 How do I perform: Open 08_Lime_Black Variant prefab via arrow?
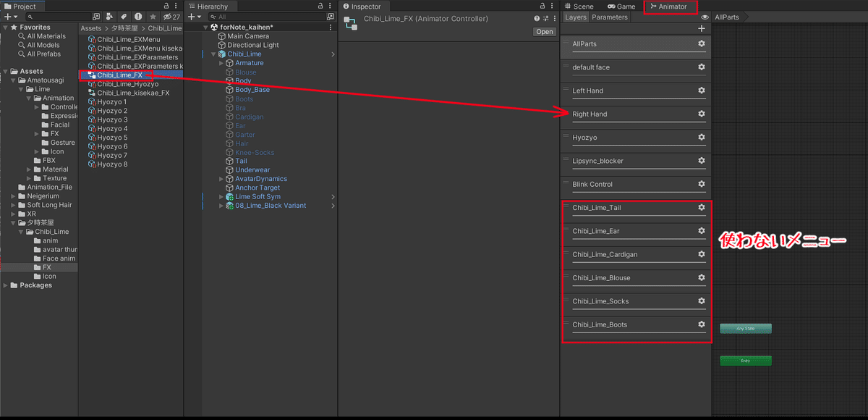click(333, 206)
